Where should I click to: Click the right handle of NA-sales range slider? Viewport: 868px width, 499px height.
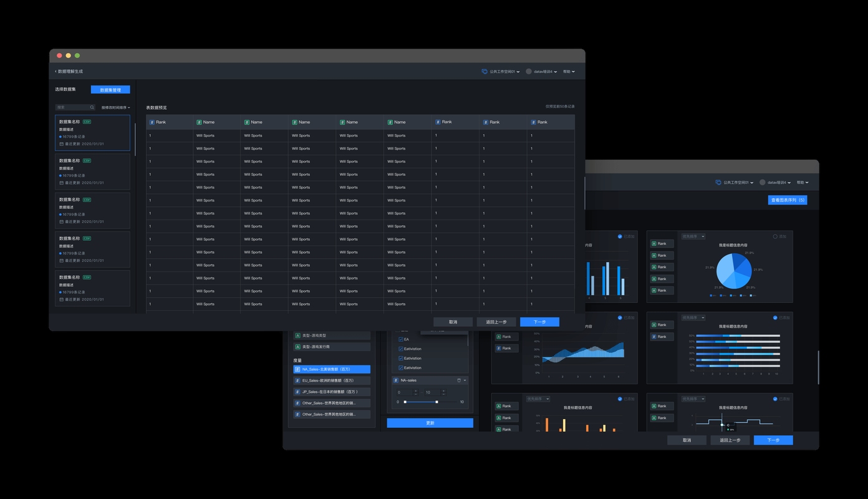pos(436,402)
